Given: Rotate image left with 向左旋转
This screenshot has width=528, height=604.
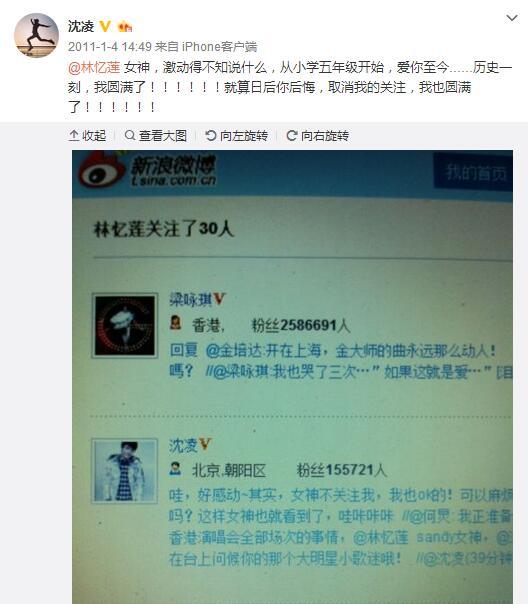Looking at the screenshot, I should coord(236,136).
